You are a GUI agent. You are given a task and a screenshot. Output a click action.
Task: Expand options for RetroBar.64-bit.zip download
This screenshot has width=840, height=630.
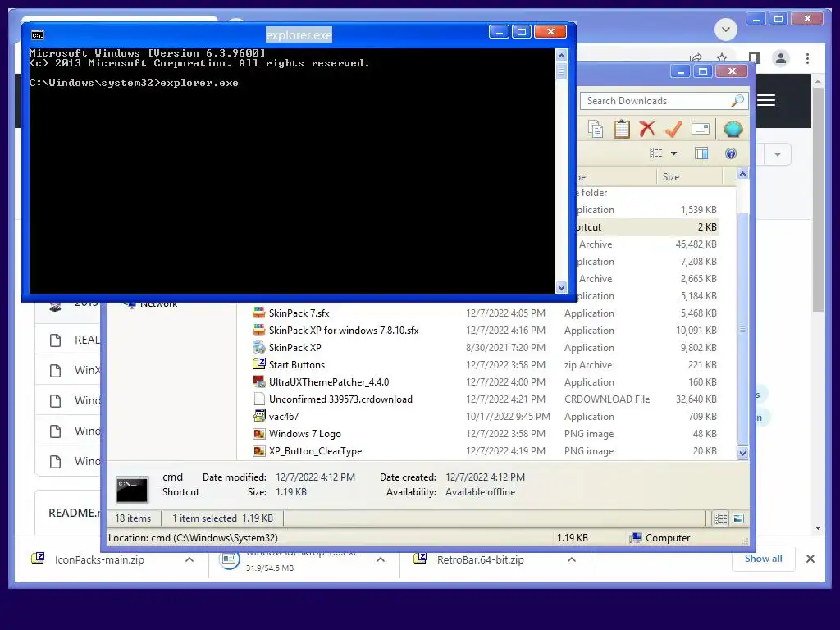(x=572, y=559)
